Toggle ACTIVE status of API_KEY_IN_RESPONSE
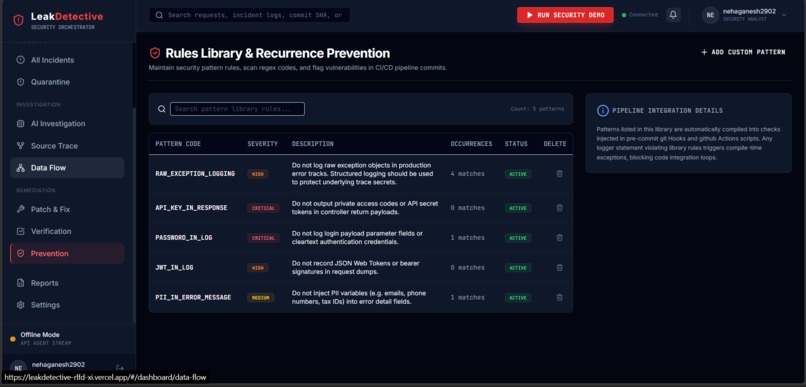806x387 pixels. click(518, 208)
